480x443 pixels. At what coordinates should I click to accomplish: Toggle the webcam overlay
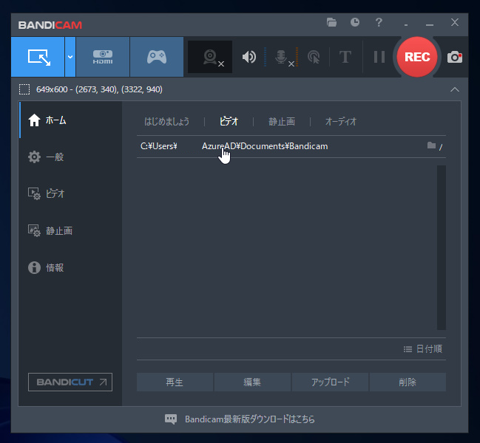pyautogui.click(x=210, y=57)
